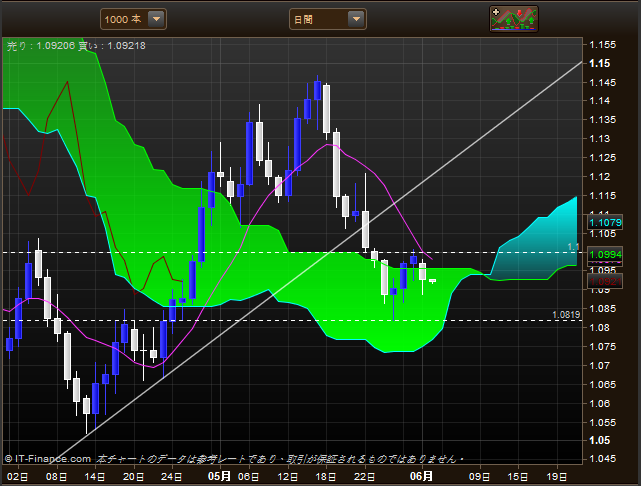Click the 22日 date axis label
The width and height of the screenshot is (641, 486).
(365, 477)
